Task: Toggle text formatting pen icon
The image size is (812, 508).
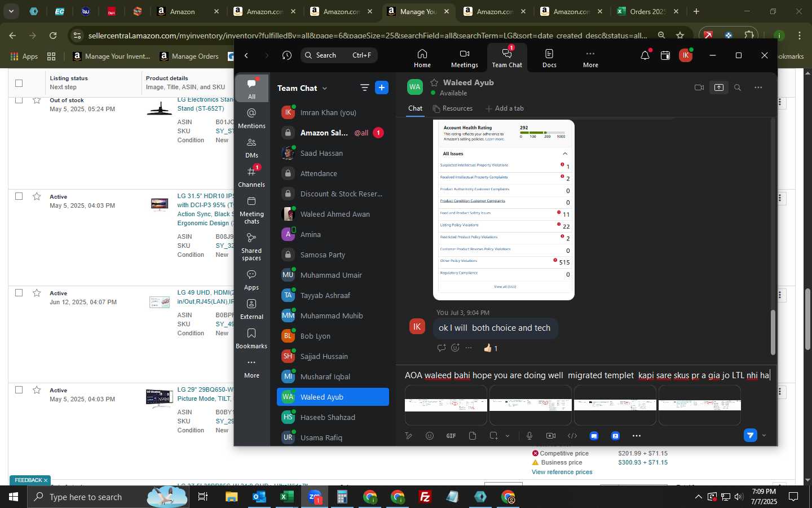Action: coord(409,436)
